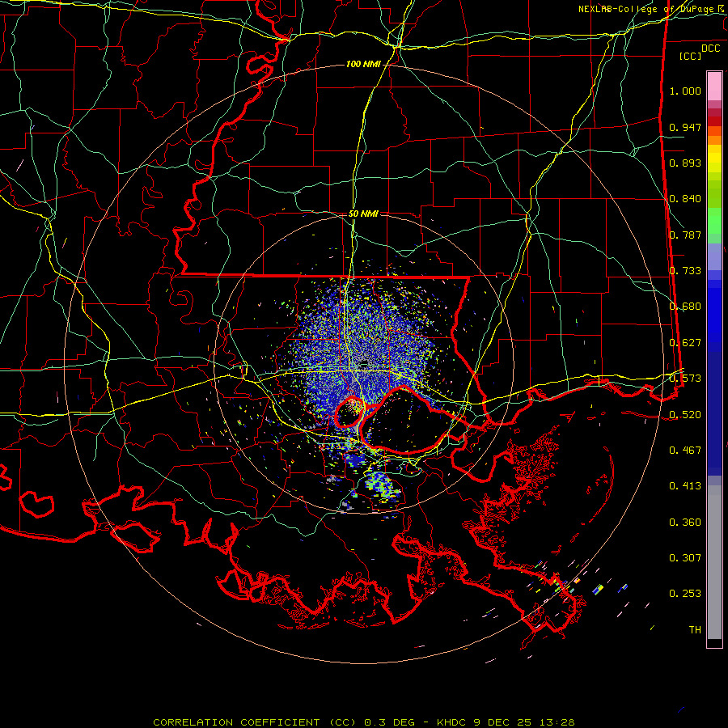
Task: Click the 0.467 scale value
Action: click(685, 451)
